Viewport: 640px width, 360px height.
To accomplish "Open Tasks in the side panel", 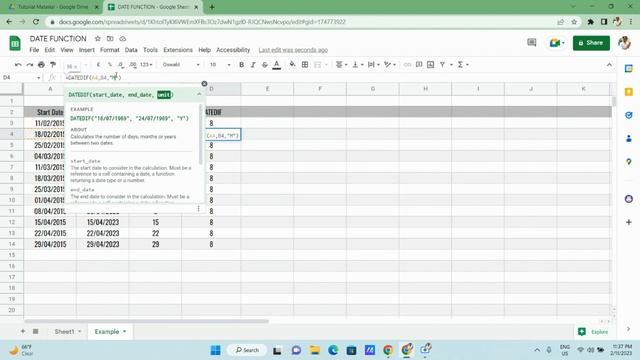I will pyautogui.click(x=629, y=115).
